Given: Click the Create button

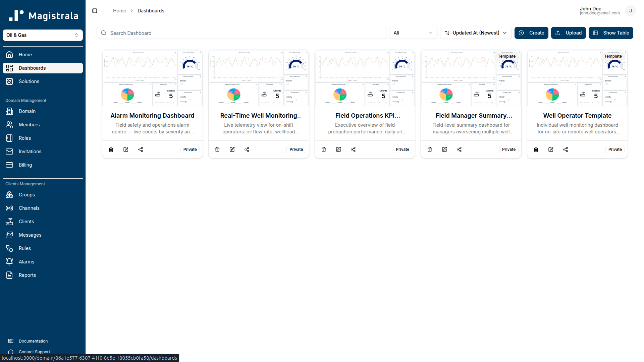Looking at the screenshot, I should pyautogui.click(x=531, y=33).
